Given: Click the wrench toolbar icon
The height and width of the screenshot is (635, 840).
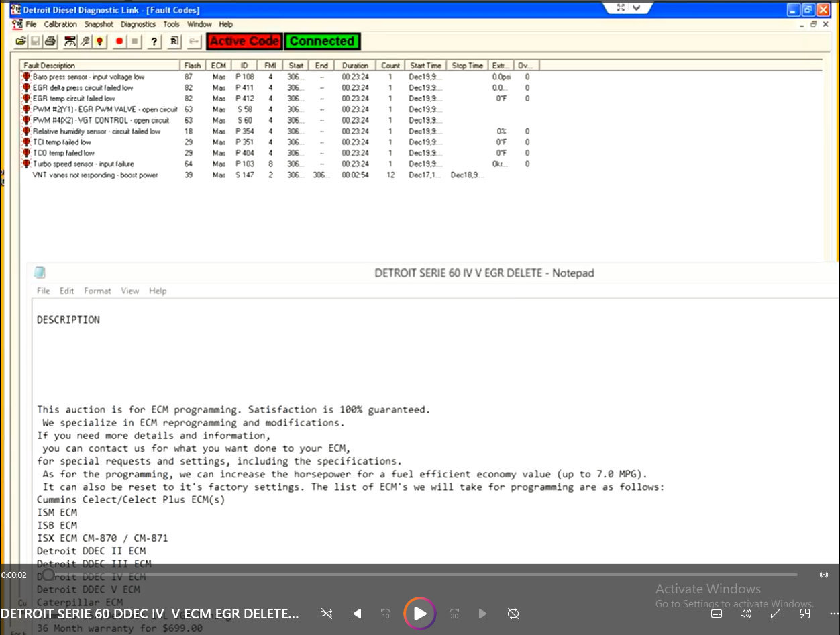Looking at the screenshot, I should tap(85, 42).
